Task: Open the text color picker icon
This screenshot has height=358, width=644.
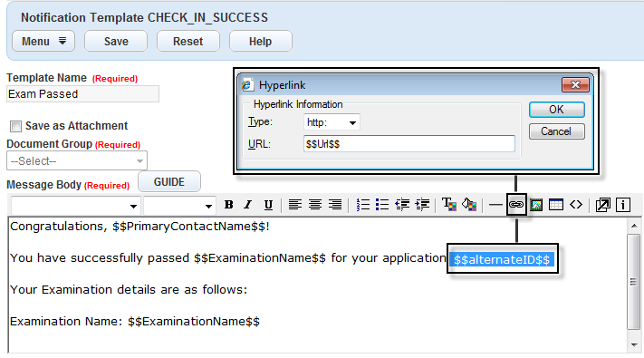Action: 449,204
